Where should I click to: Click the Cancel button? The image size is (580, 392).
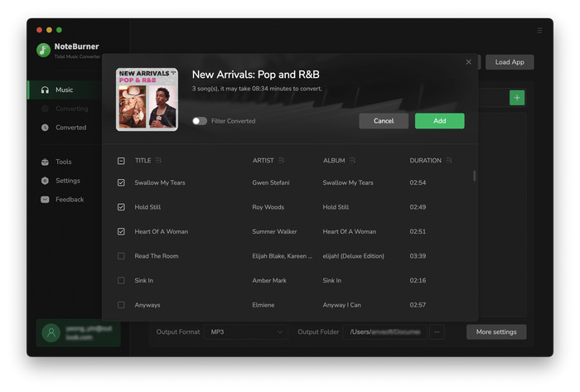point(384,121)
